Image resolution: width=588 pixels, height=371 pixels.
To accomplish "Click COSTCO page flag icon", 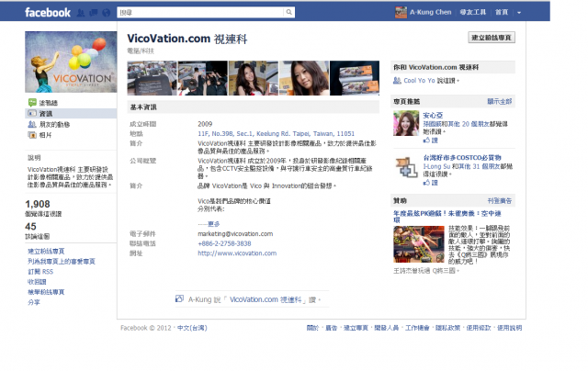I will pyautogui.click(x=406, y=167).
